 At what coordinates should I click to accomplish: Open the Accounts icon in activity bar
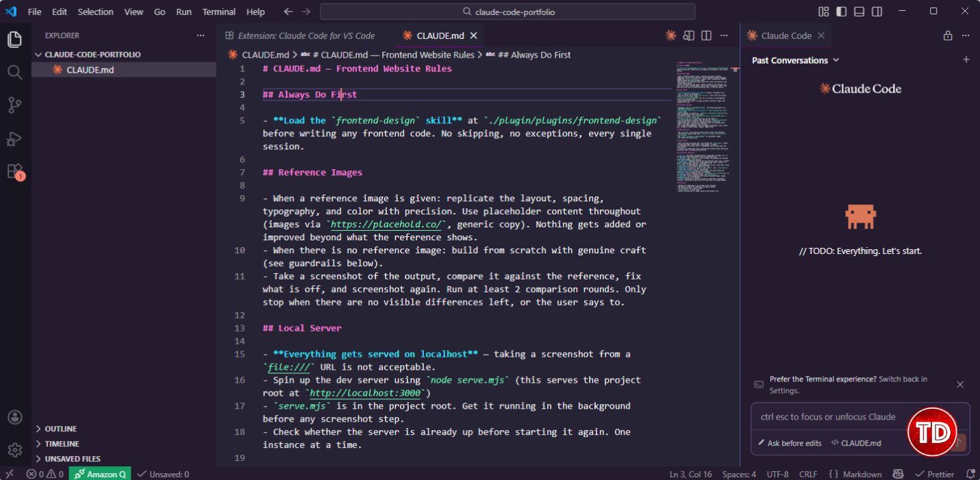click(x=14, y=417)
